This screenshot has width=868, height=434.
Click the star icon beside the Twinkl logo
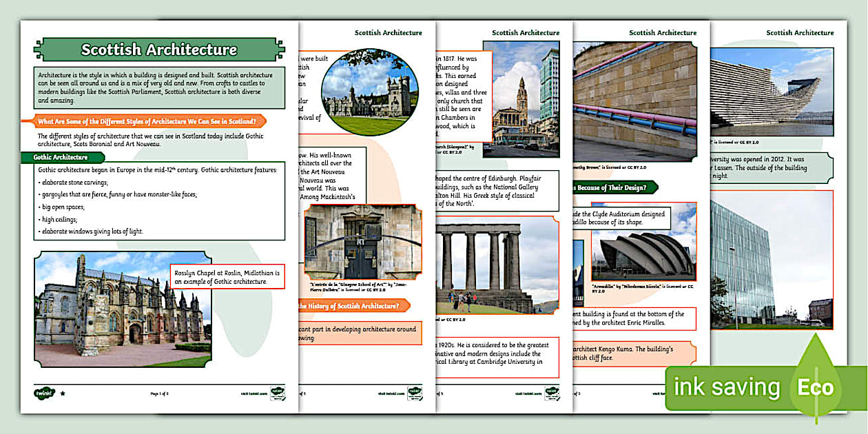point(63,393)
